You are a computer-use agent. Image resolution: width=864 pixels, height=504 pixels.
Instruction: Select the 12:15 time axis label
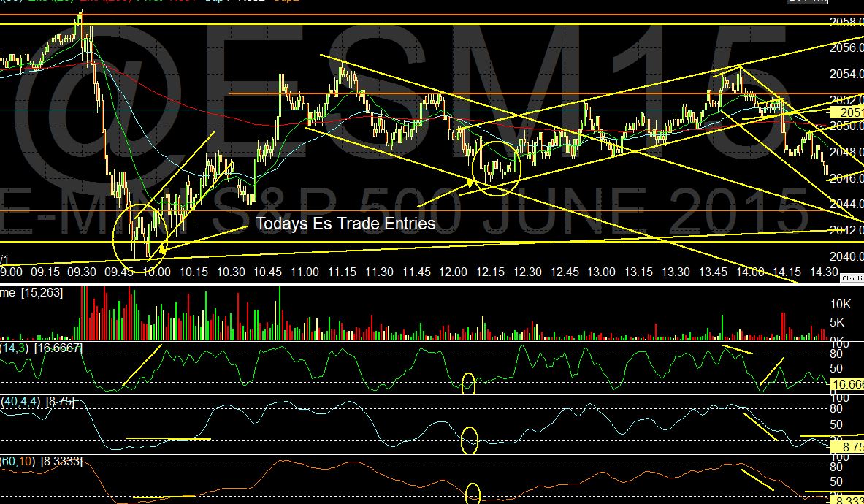pos(490,272)
